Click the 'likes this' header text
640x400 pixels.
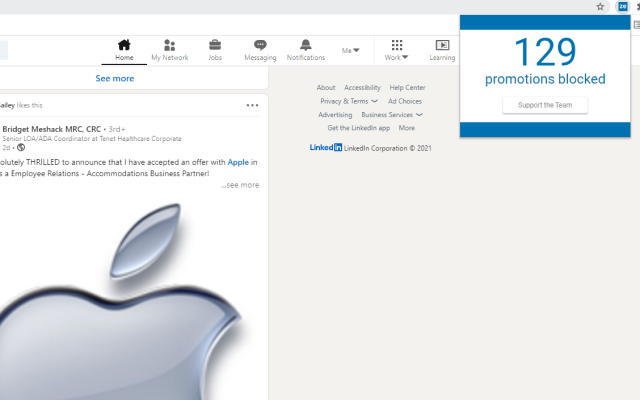29,105
